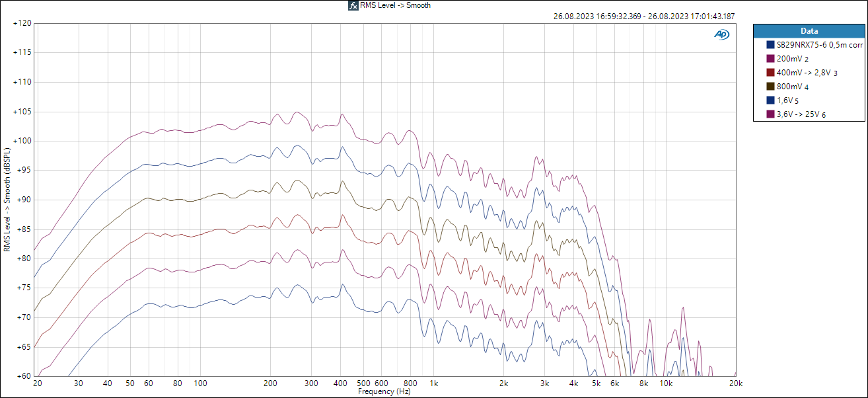Click the +85 label on the level axis
The image size is (868, 398).
pyautogui.click(x=24, y=229)
